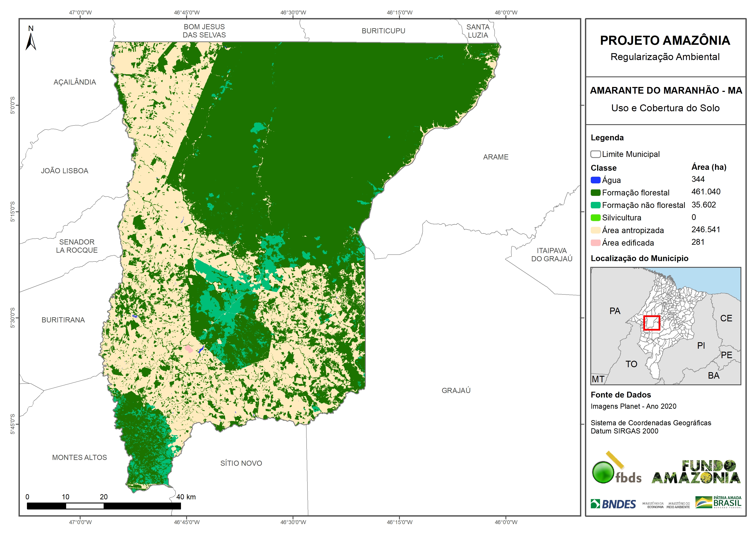Click the Formação não florestal swatch
The image size is (756, 534).
click(x=595, y=205)
